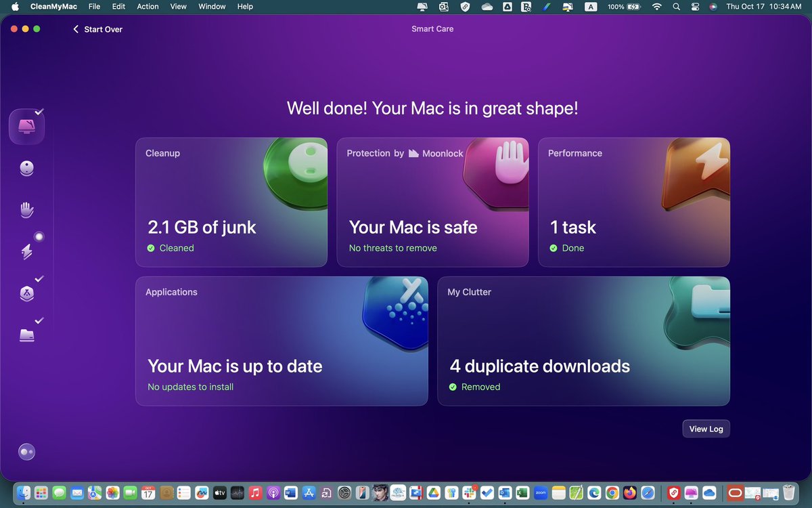Open the Applications module in sidebar
This screenshot has height=508, width=812.
click(26, 293)
